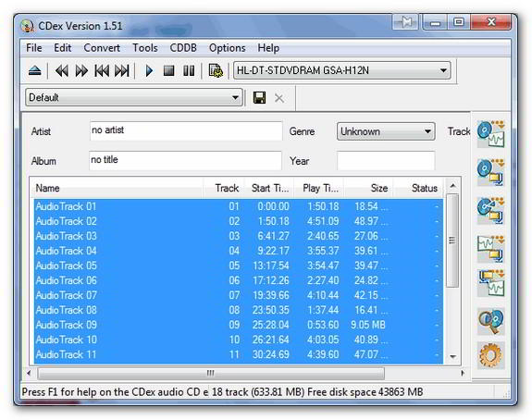
Task: Open the Default profile dropdown
Action: tap(134, 98)
